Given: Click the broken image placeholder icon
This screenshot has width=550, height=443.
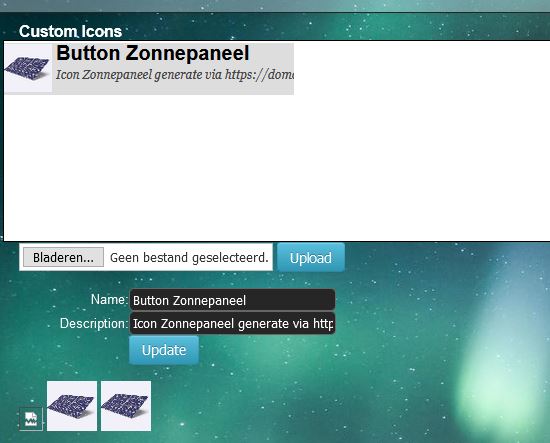Looking at the screenshot, I should pos(31,419).
